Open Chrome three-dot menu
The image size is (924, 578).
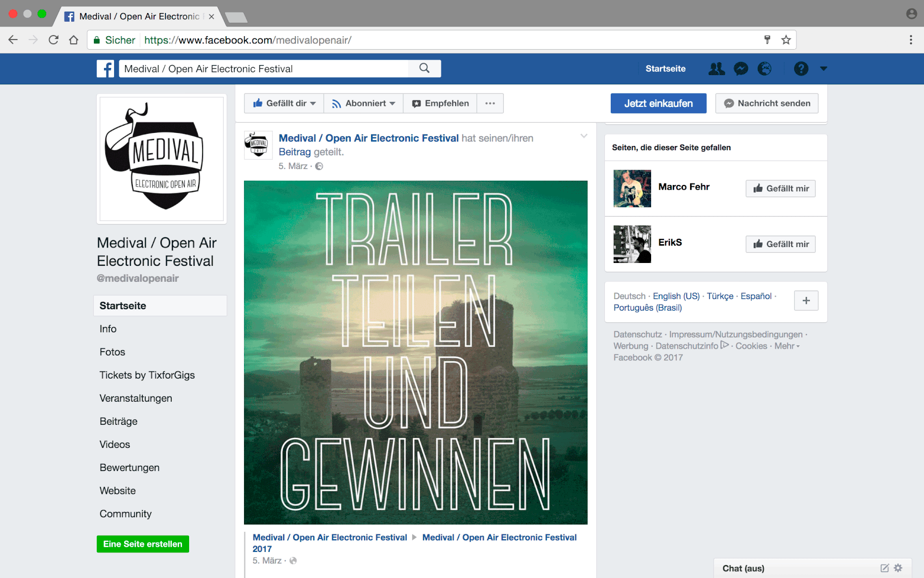coord(911,40)
